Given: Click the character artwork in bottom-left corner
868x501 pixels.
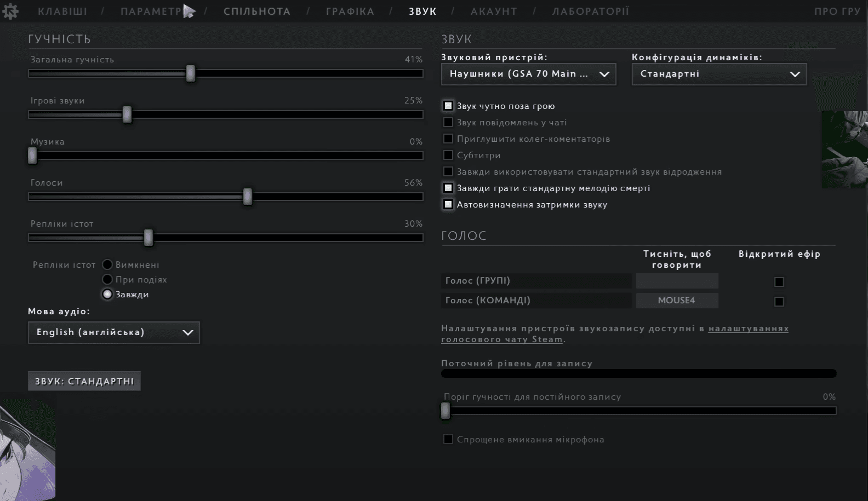Looking at the screenshot, I should pos(27,448).
